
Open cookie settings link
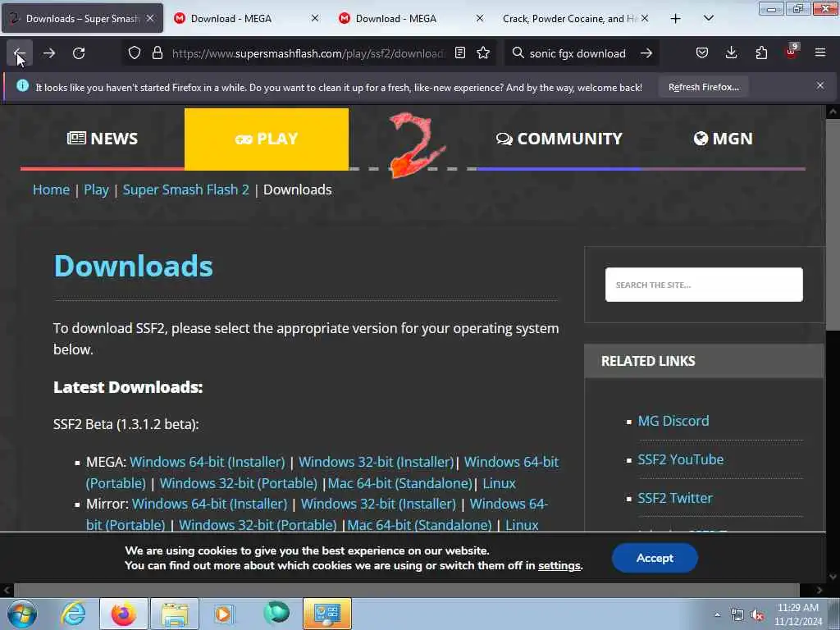point(559,566)
